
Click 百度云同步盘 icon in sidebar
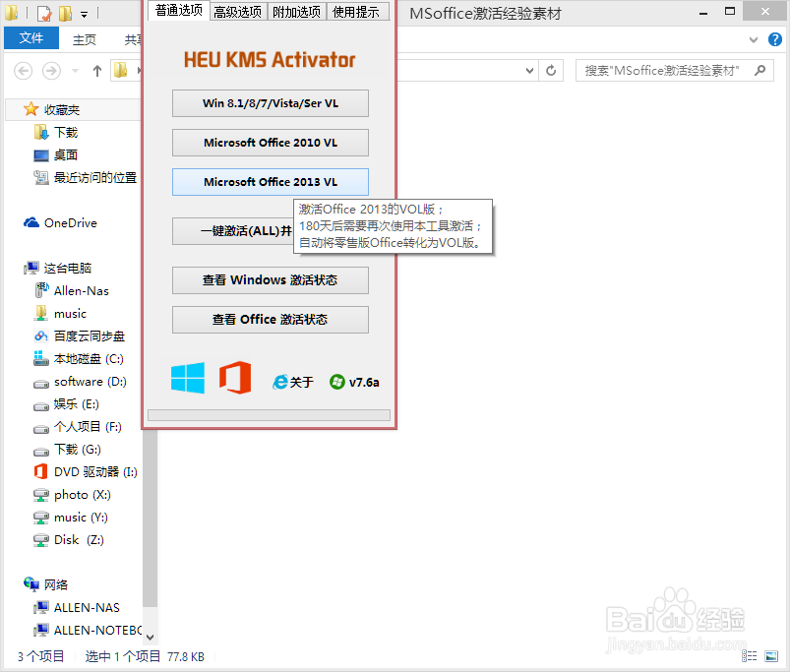click(40, 336)
